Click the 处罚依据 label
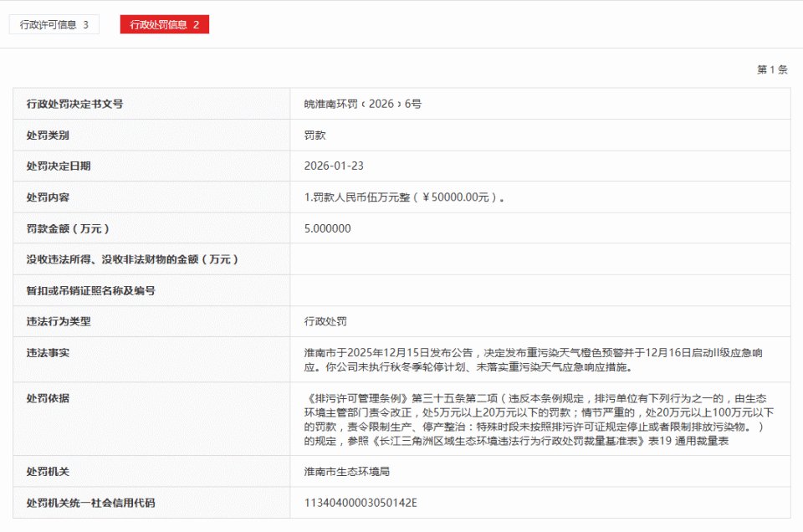 pos(48,398)
